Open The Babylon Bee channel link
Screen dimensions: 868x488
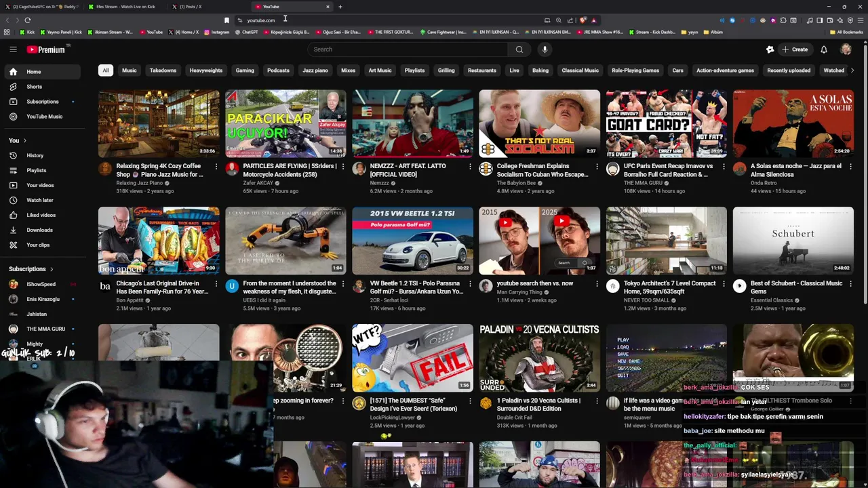[x=516, y=183]
